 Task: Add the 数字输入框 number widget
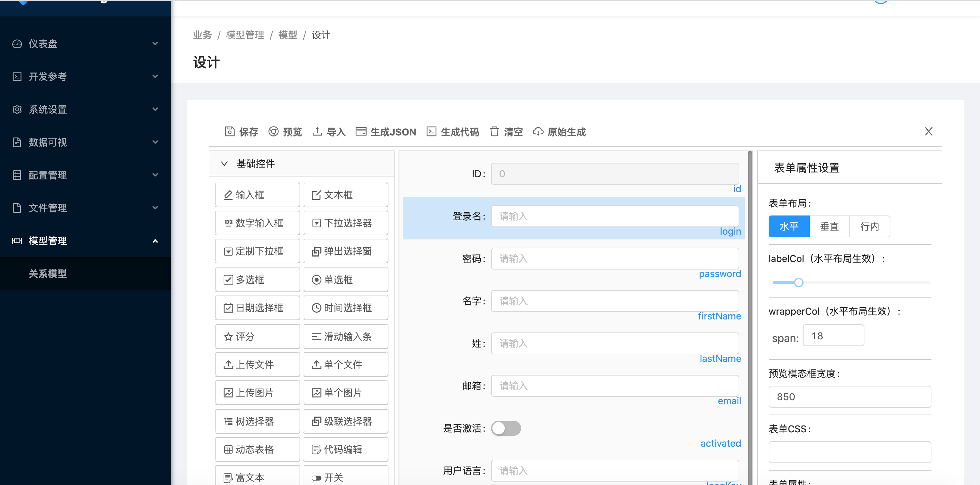(257, 223)
